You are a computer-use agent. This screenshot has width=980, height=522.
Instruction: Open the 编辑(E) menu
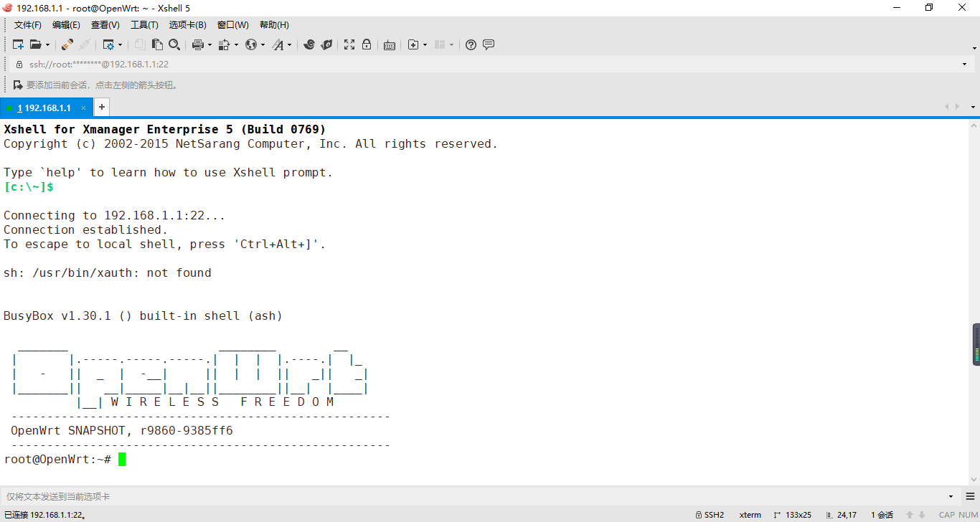[66, 25]
